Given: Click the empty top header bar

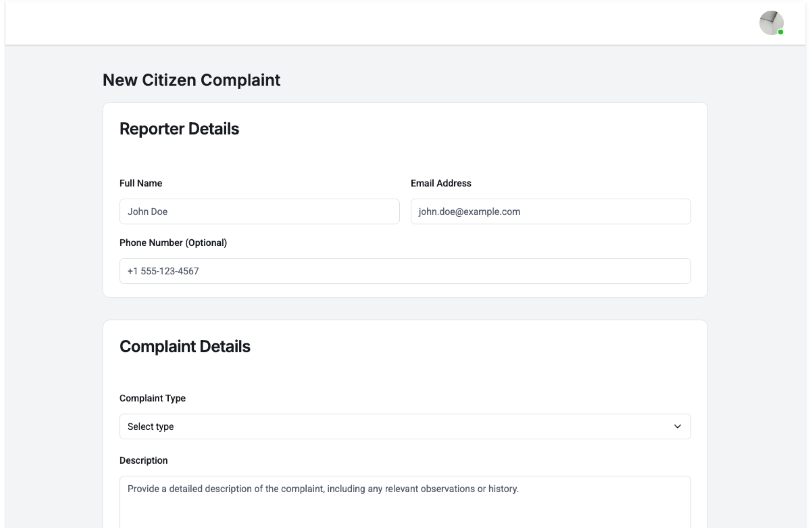Looking at the screenshot, I should coord(381,23).
